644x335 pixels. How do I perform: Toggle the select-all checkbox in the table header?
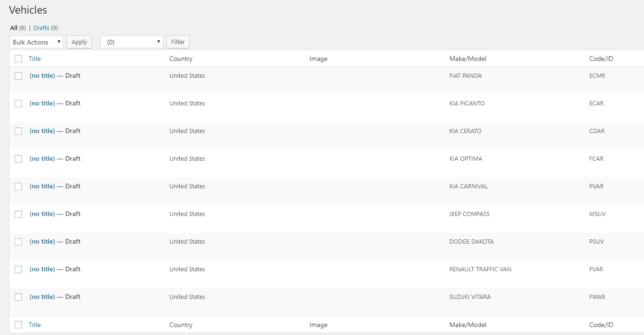(x=18, y=59)
